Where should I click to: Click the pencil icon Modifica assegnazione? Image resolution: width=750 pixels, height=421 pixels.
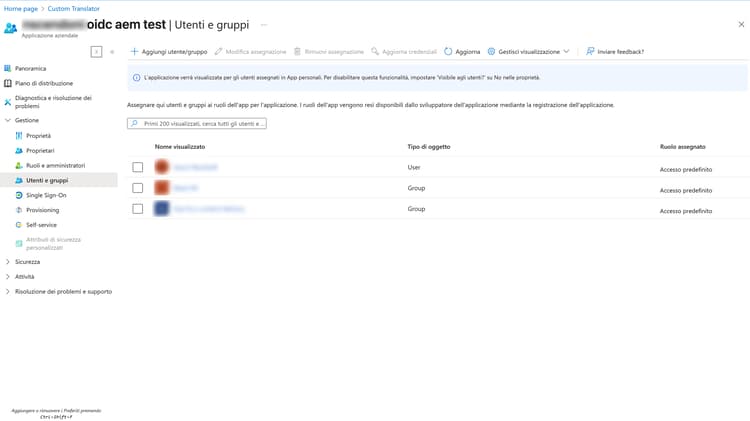click(x=219, y=51)
